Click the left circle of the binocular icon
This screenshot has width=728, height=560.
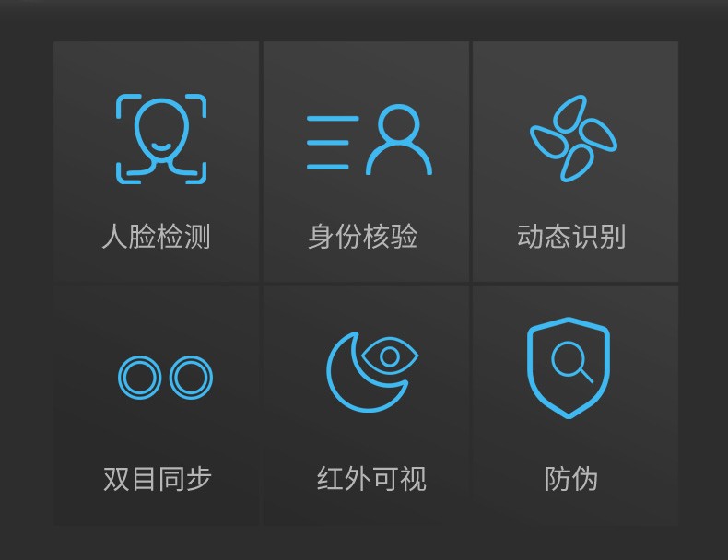point(140,378)
